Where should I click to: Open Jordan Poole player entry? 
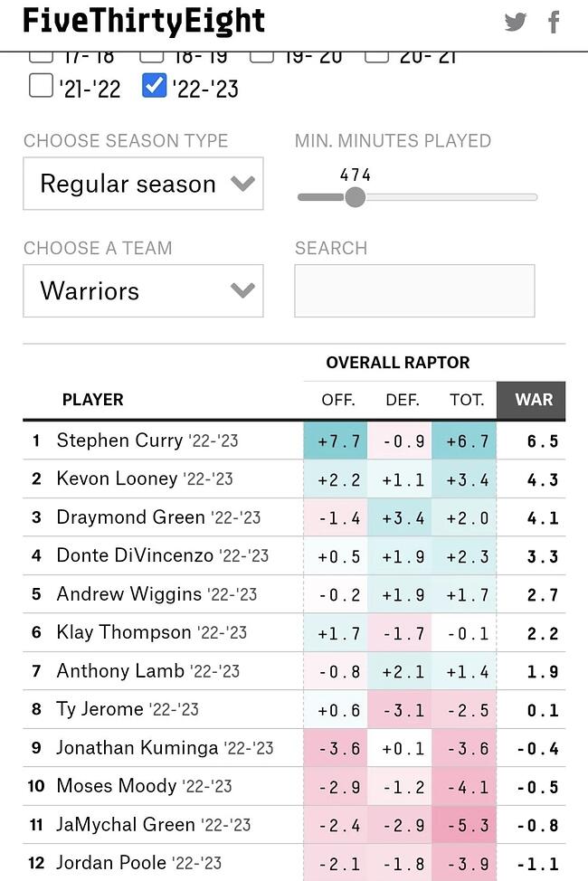tap(111, 863)
